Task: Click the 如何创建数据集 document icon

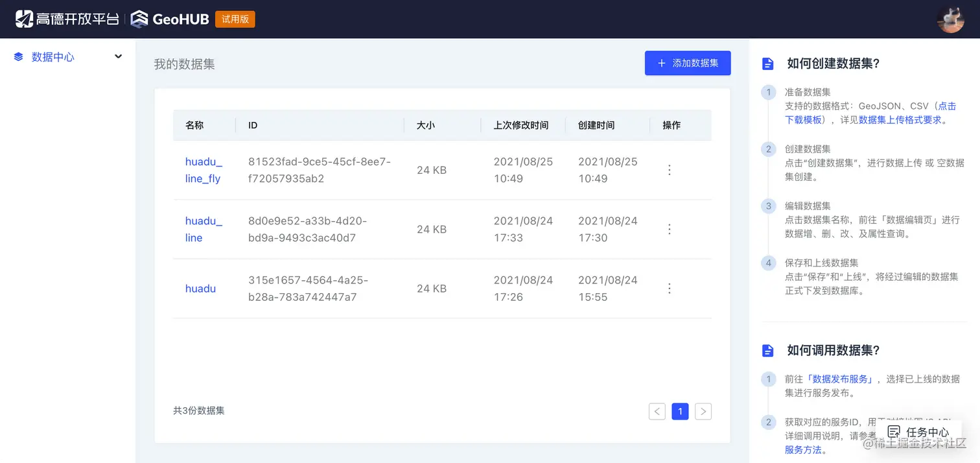Action: pos(768,64)
